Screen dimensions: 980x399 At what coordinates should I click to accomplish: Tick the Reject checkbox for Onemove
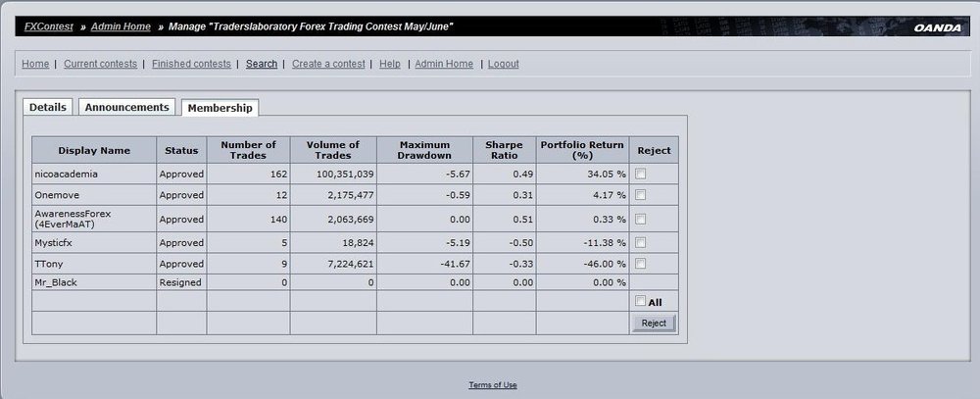click(x=641, y=194)
